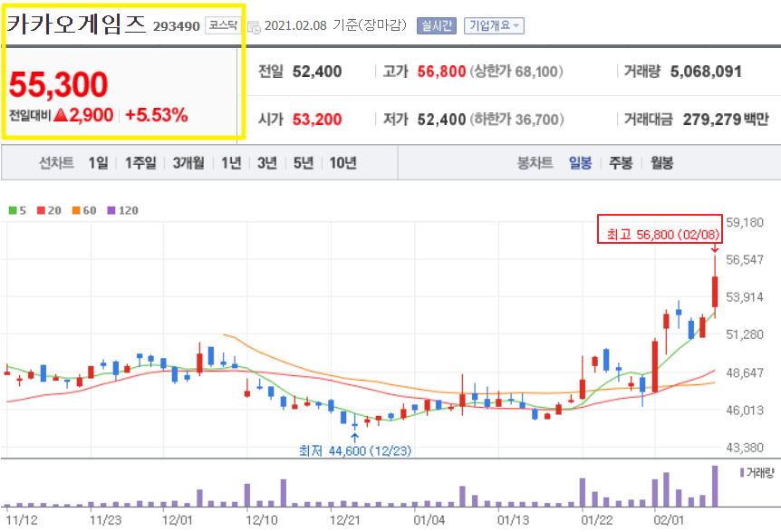Select the 3년 line chart tab
This screenshot has width=781, height=532.
[267, 163]
